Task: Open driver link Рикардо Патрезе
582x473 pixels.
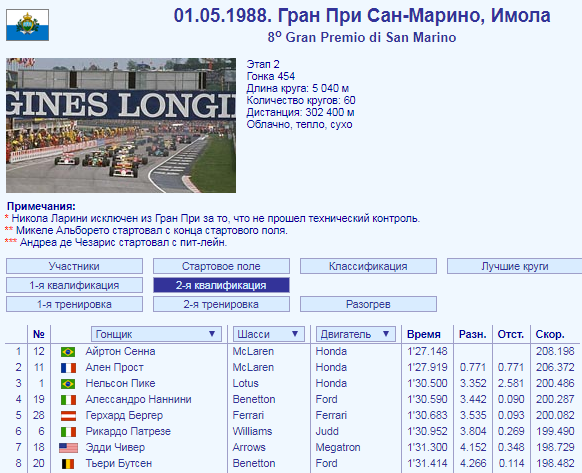Action: [128, 431]
